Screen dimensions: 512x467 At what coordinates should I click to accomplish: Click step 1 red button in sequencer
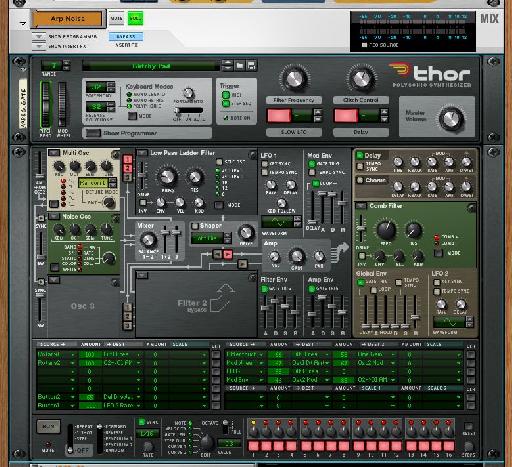[x=254, y=446]
